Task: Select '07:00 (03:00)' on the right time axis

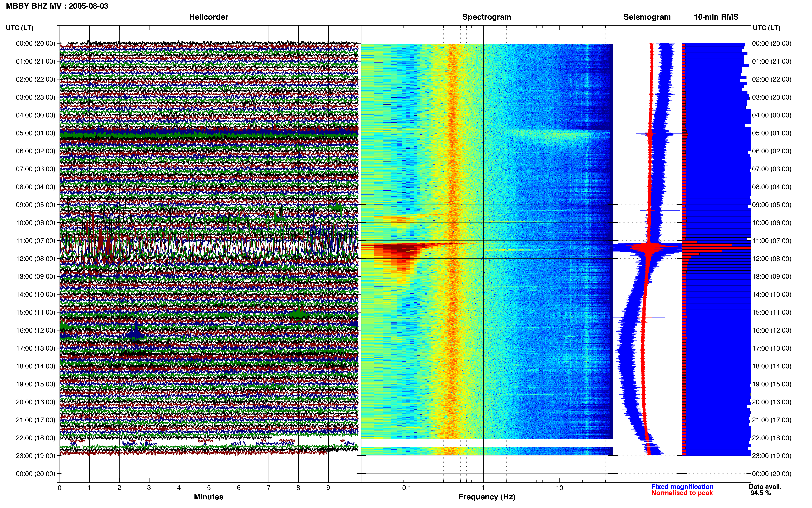Action: 772,169
